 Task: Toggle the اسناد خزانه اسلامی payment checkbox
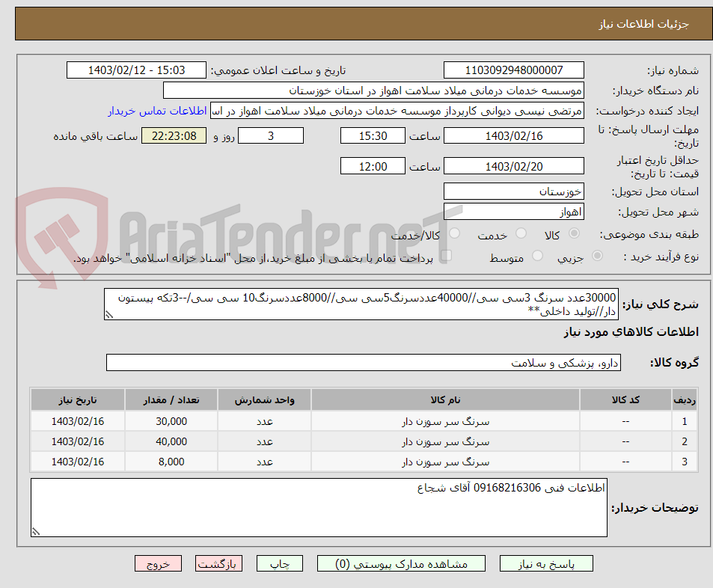click(446, 256)
